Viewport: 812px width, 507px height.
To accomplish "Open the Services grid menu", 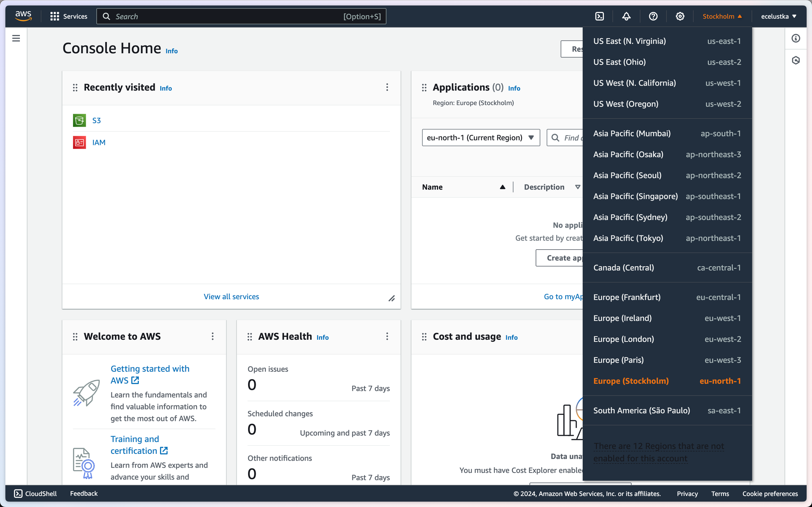I will tap(69, 16).
